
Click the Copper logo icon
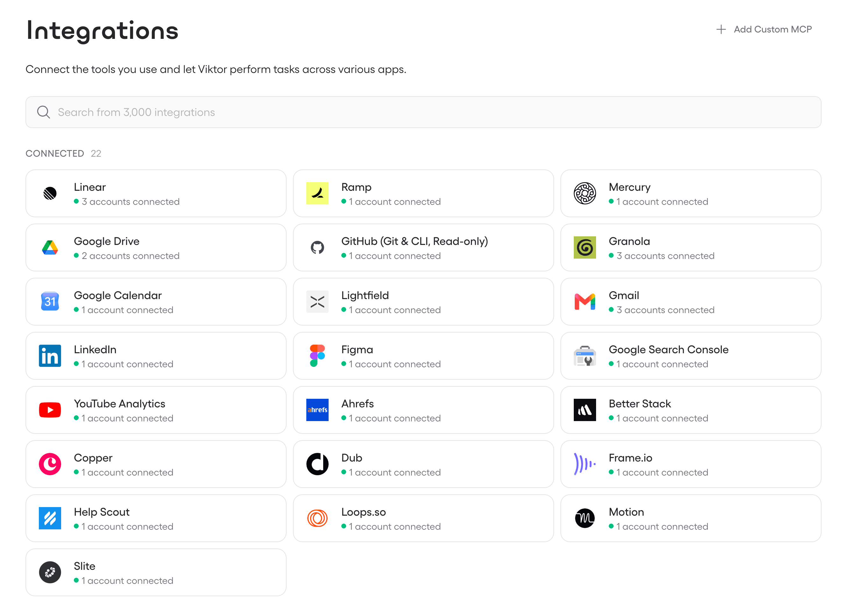click(50, 464)
